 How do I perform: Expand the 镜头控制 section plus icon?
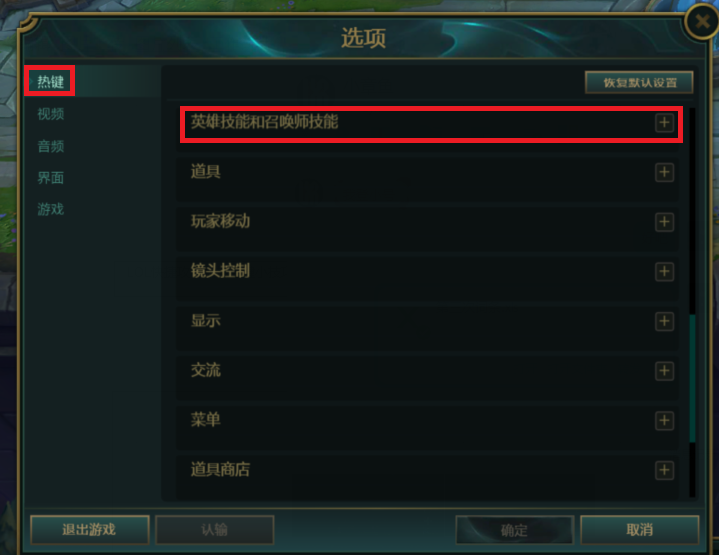[664, 272]
